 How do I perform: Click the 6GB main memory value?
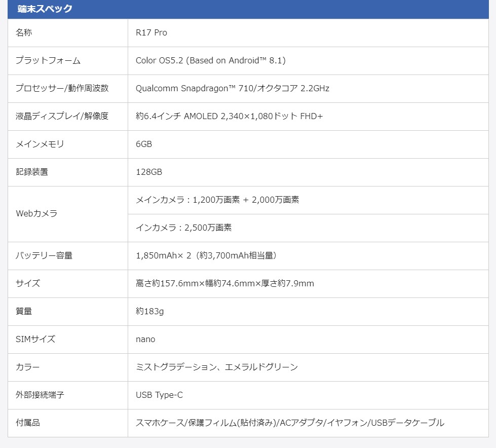click(x=144, y=144)
